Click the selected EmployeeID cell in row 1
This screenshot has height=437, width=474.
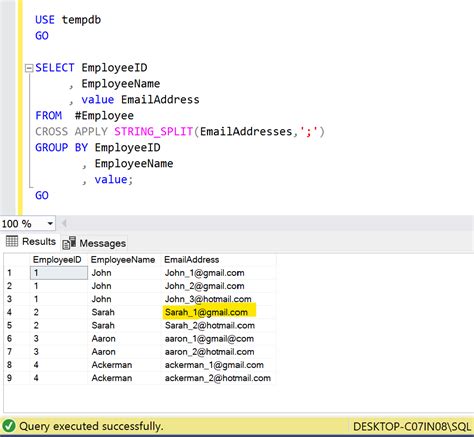click(59, 273)
